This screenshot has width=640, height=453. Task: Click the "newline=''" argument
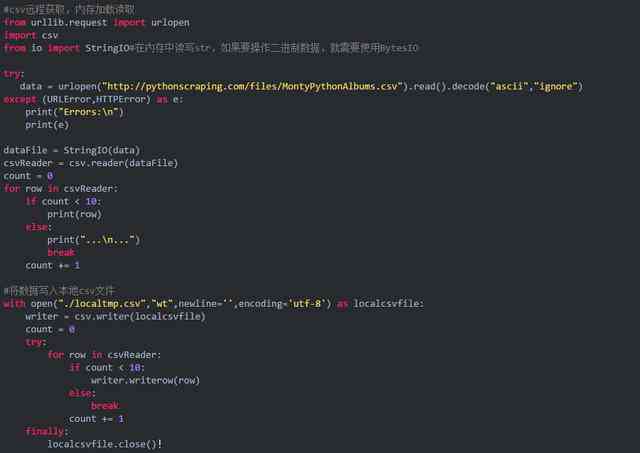point(206,304)
